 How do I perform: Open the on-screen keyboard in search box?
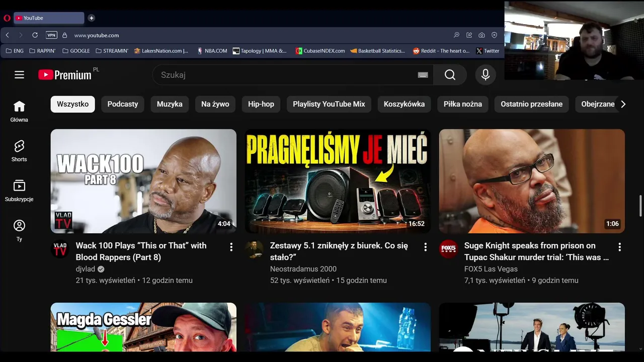click(423, 75)
